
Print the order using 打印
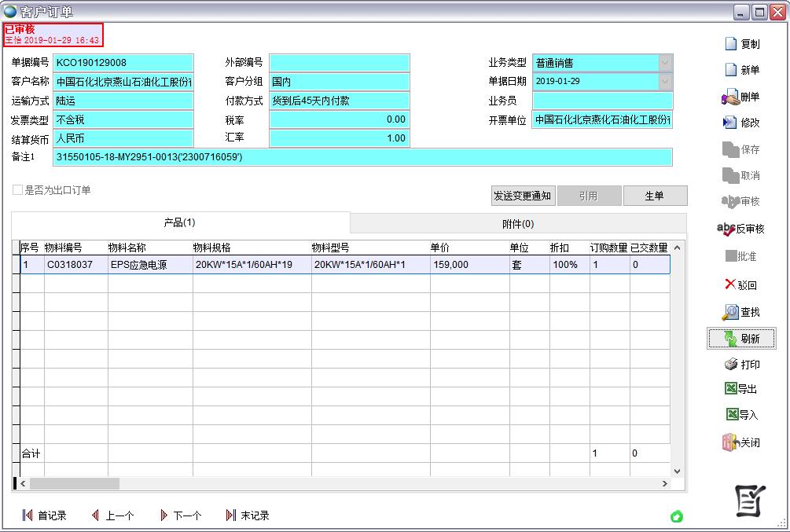(x=730, y=365)
